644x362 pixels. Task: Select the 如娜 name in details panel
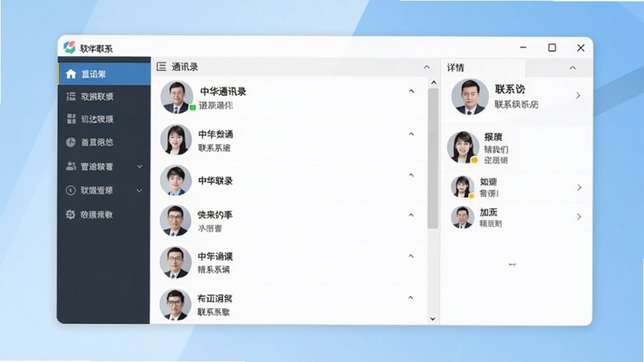coord(489,182)
